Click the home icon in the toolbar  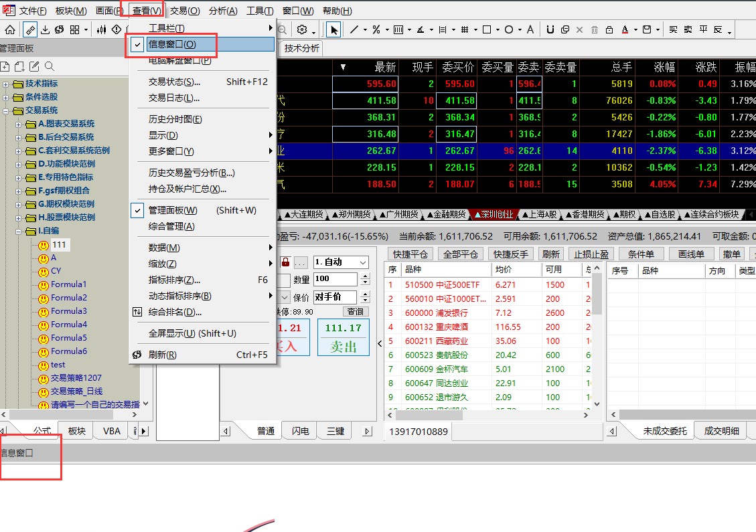10,29
